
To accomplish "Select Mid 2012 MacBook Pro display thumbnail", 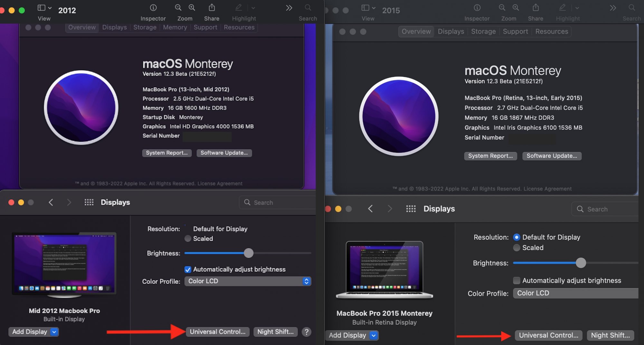I will coord(64,265).
